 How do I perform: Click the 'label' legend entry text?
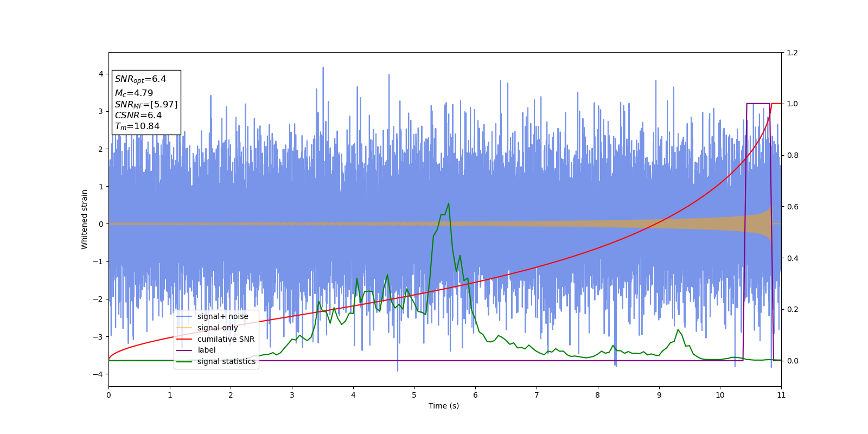coord(206,350)
